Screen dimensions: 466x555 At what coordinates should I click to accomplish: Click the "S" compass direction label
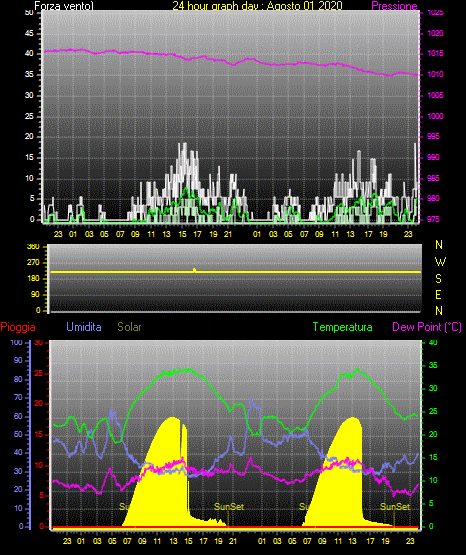tap(438, 279)
